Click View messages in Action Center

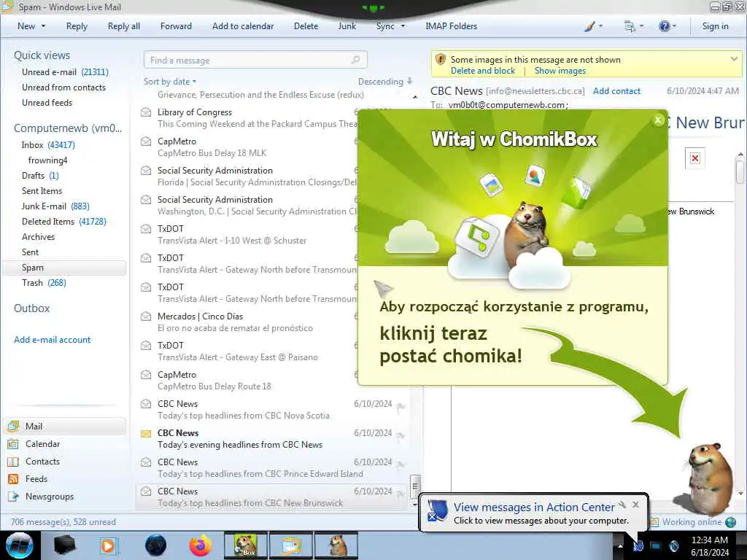[x=534, y=507]
